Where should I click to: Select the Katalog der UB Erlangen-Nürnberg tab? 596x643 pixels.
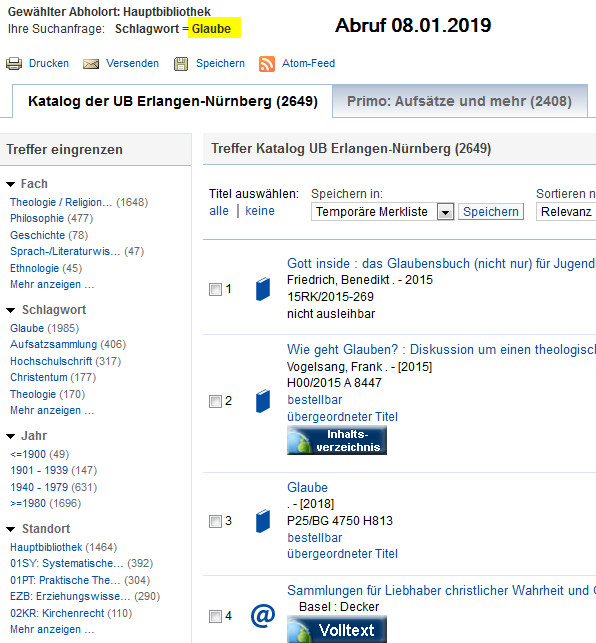pyautogui.click(x=173, y=101)
